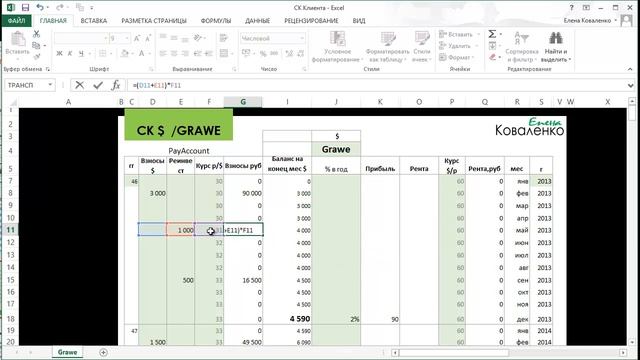This screenshot has width=640, height=360.
Task: Switch to the ФОРМУЛЫ tab
Action: click(x=216, y=20)
